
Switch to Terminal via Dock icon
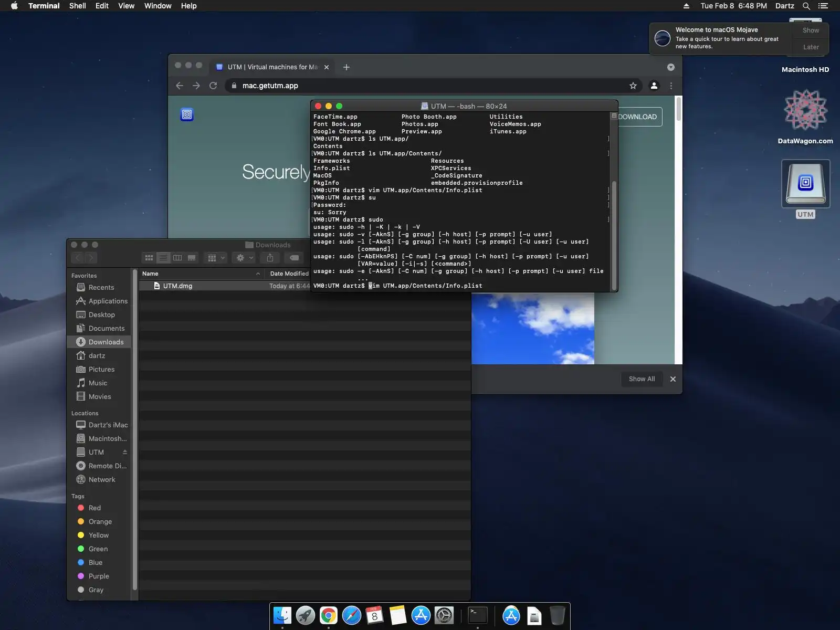coord(478,615)
